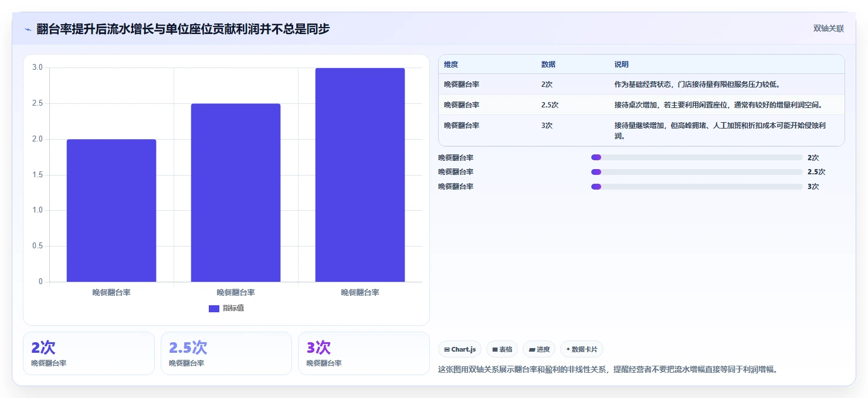Click the note starting 接待桌次增加
This screenshot has width=868, height=398.
[x=718, y=105]
